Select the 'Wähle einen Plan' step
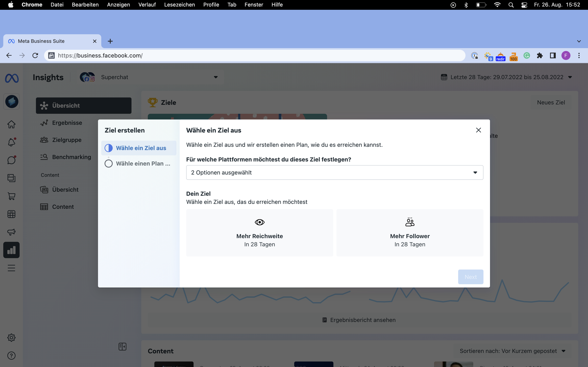 [x=139, y=164]
